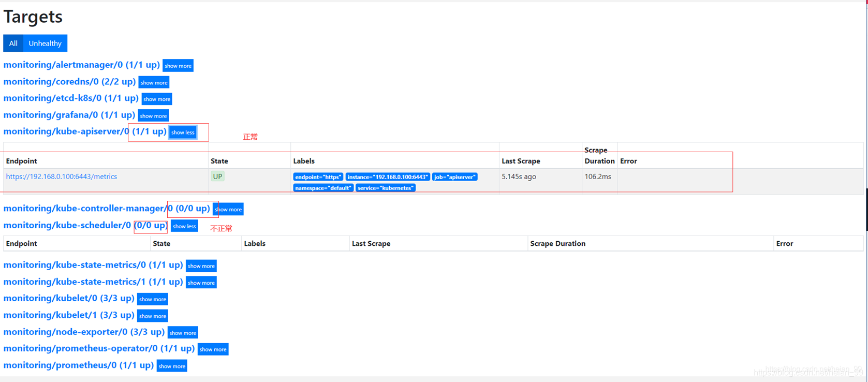Open monitoring/kubelet/0 heading link
The width and height of the screenshot is (868, 382).
pos(69,298)
